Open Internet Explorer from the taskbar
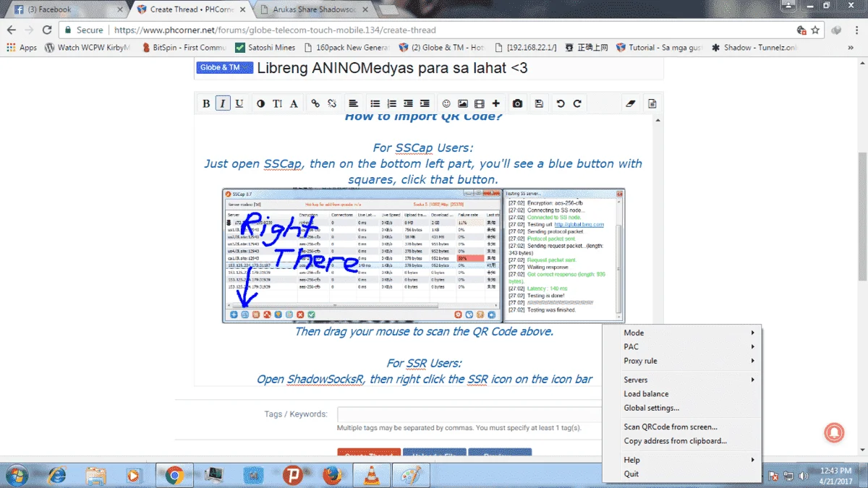 pyautogui.click(x=56, y=475)
